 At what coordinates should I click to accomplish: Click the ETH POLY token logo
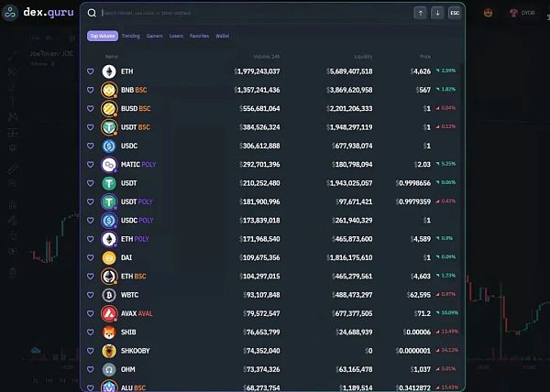pos(109,239)
